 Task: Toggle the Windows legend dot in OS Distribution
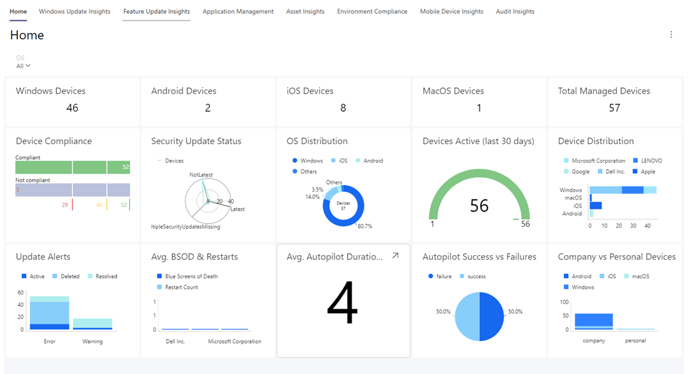pyautogui.click(x=295, y=161)
